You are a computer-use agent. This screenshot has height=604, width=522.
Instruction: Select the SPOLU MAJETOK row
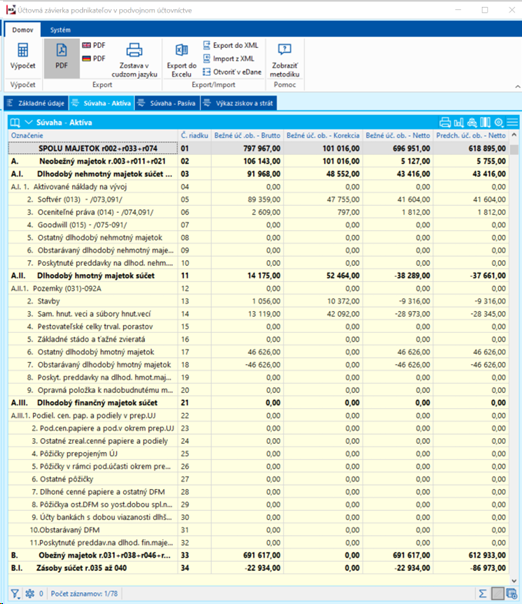(x=258, y=148)
